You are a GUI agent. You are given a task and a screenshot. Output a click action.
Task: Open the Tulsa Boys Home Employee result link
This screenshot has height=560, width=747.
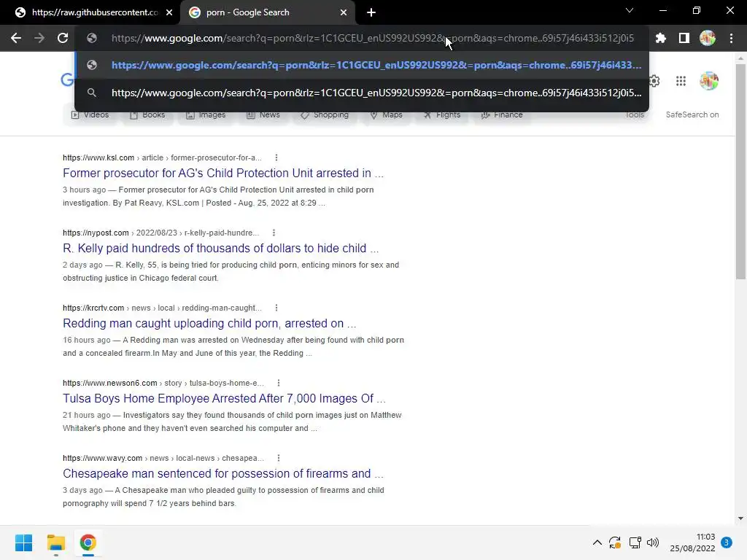point(224,399)
